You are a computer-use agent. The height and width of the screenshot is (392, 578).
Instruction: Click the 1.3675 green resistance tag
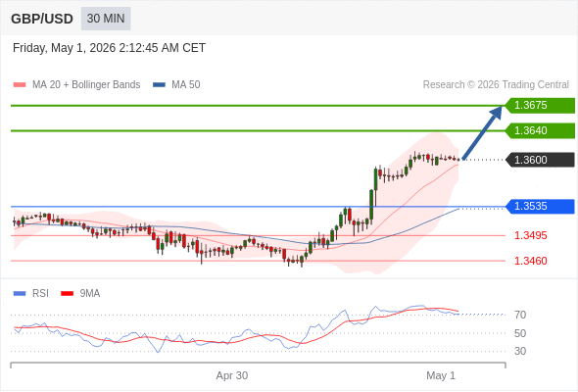(540, 106)
